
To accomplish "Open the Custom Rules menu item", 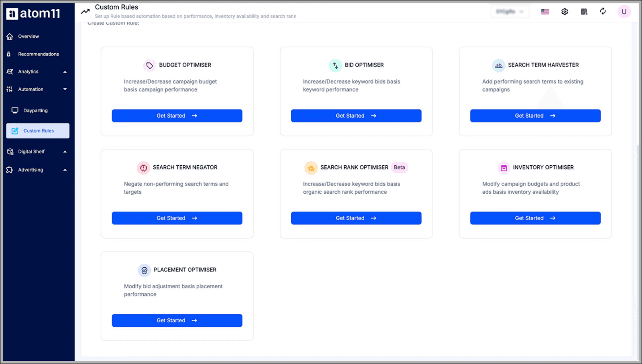I will click(x=38, y=130).
